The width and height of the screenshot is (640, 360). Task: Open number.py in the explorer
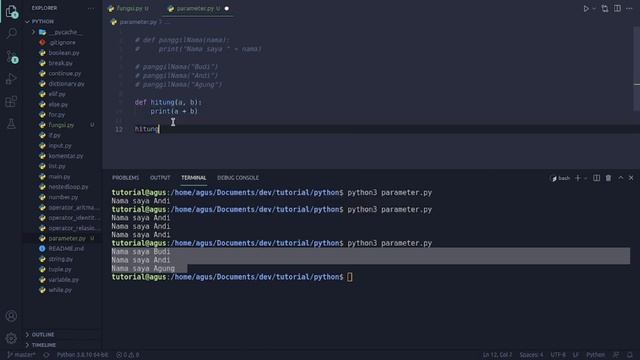[x=63, y=197]
